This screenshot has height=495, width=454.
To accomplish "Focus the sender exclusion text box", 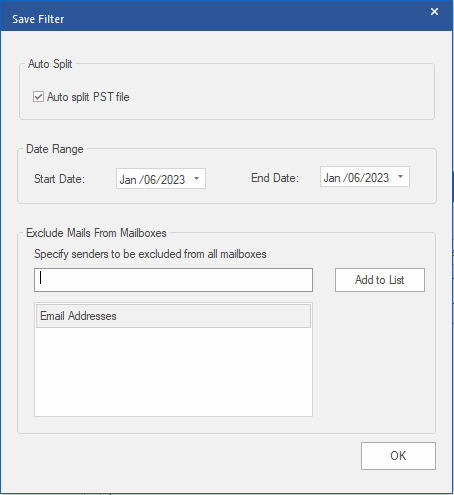I will point(173,280).
